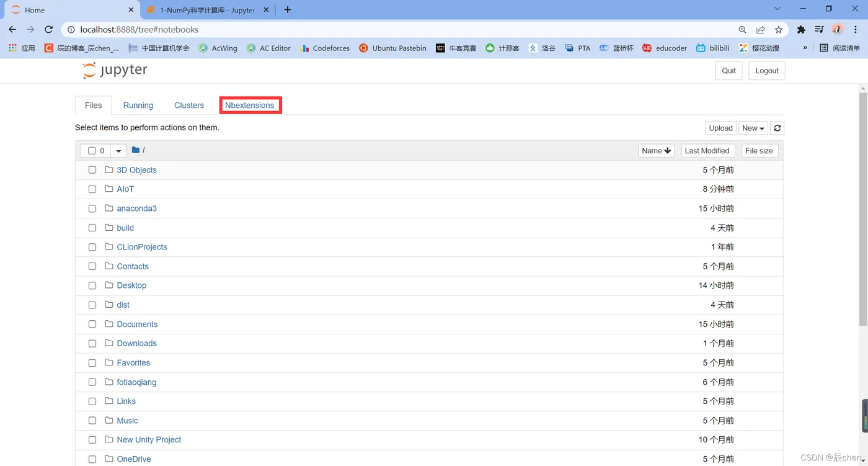The width and height of the screenshot is (868, 466).
Task: Click the Jupyter logo
Action: (x=115, y=70)
